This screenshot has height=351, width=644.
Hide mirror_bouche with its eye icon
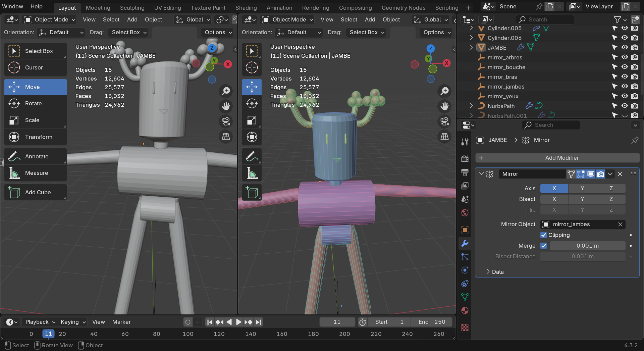coord(625,67)
